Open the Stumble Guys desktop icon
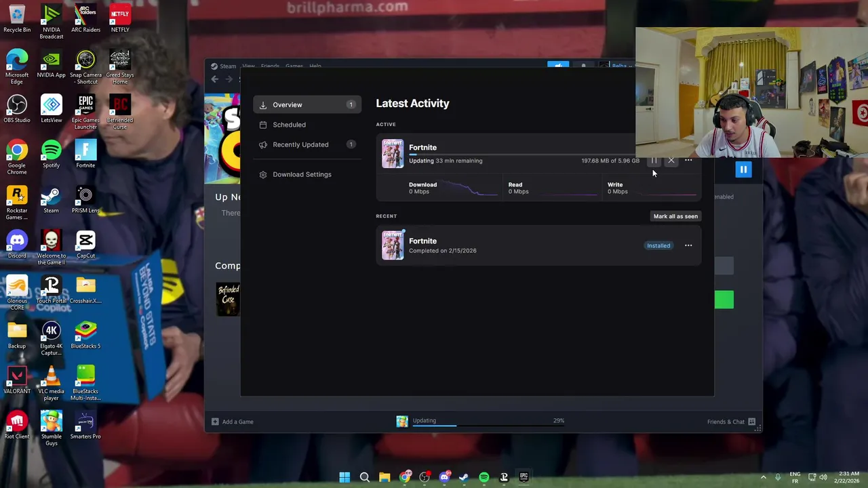The width and height of the screenshot is (868, 488). [x=51, y=428]
